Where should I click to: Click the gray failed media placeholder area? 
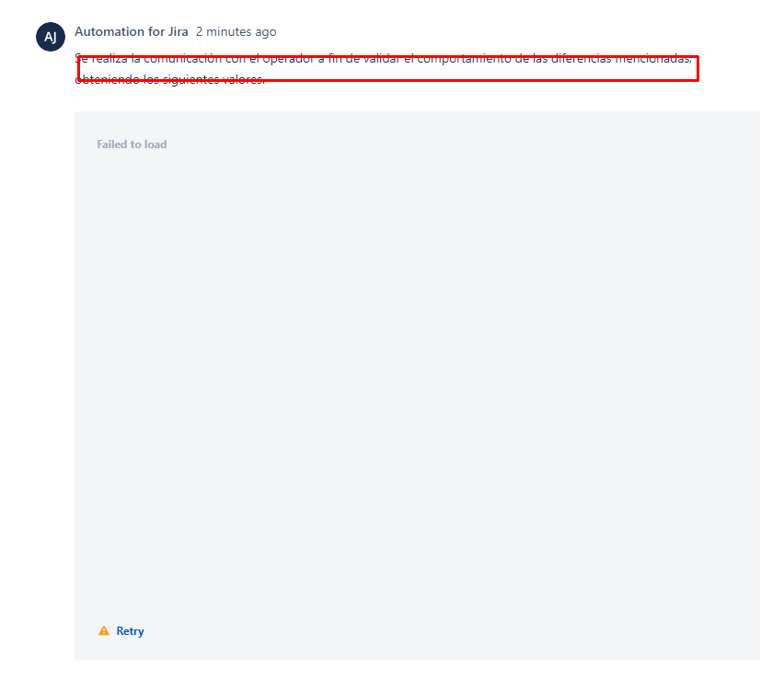[x=417, y=385]
